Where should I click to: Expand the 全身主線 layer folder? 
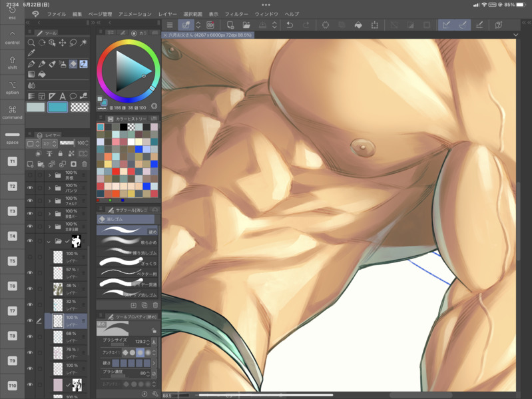49,226
